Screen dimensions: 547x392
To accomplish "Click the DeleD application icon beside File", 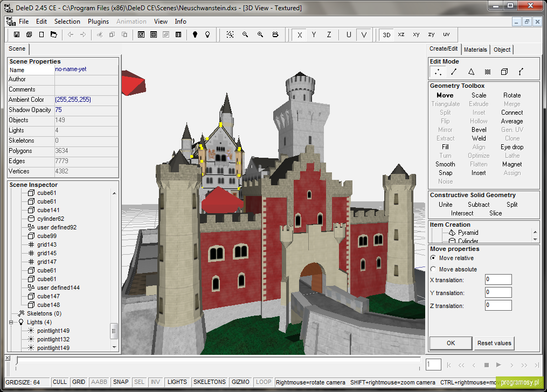I will coord(11,22).
